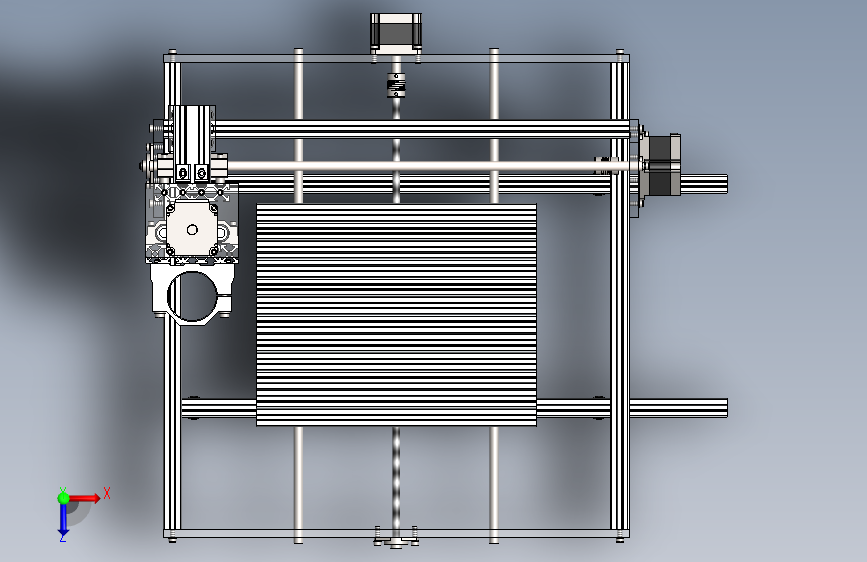Click the red X axis of the view triad
The image size is (867, 562).
(x=84, y=498)
